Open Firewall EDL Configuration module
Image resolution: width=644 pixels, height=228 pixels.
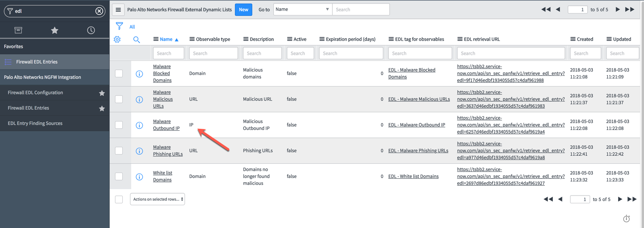coord(35,93)
